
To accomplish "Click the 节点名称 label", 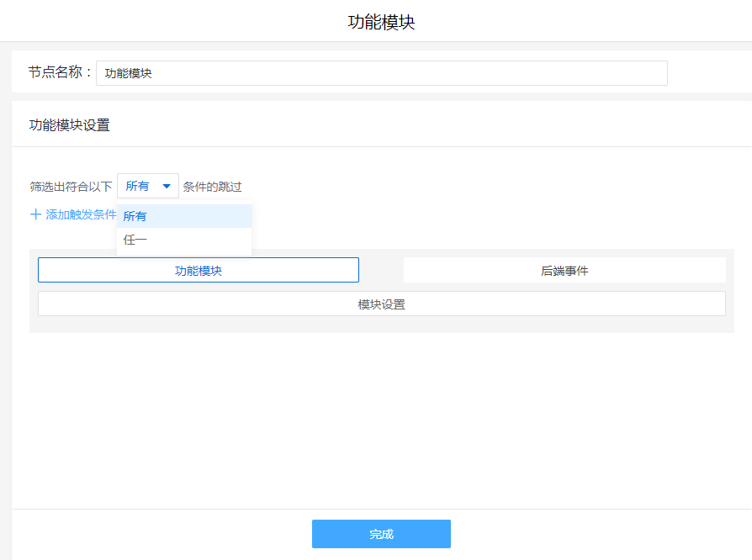I will (59, 73).
